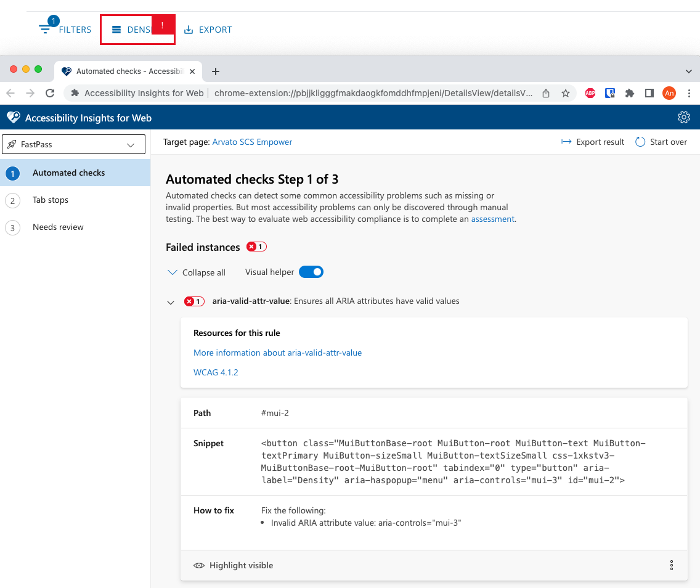
Task: Open the FastPass dropdown
Action: click(74, 144)
